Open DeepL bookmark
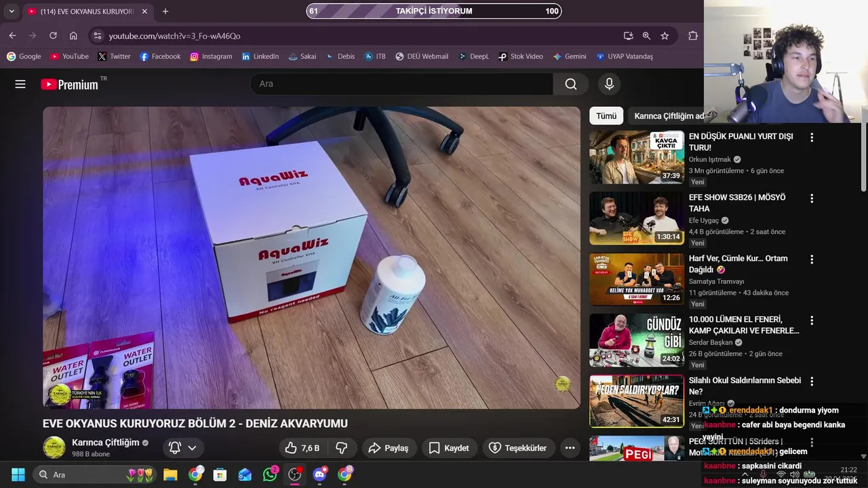868x488 pixels. (x=473, y=56)
